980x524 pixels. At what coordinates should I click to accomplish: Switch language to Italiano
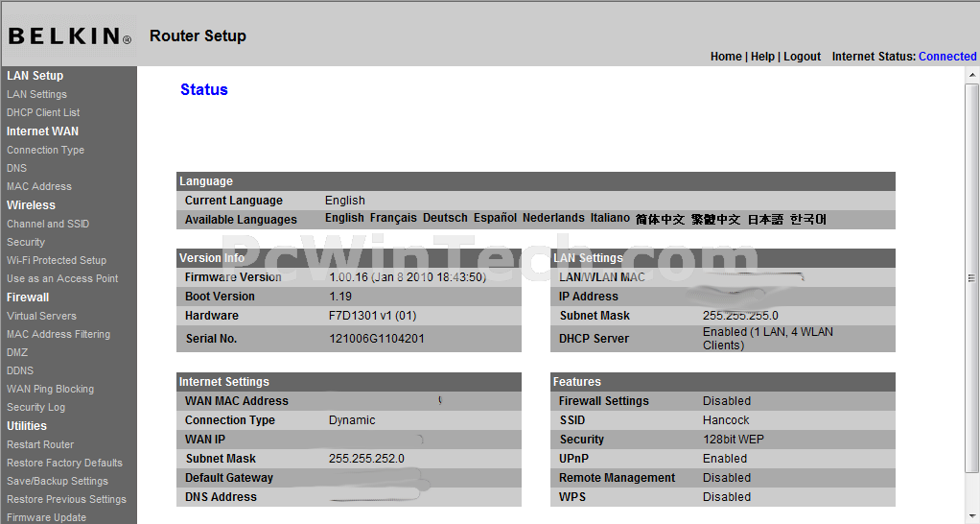(610, 218)
